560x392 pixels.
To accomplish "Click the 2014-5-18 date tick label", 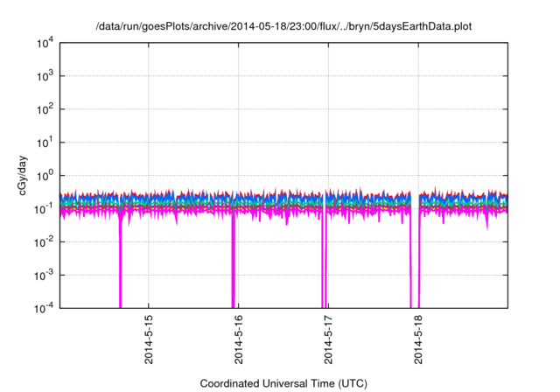I will (418, 339).
